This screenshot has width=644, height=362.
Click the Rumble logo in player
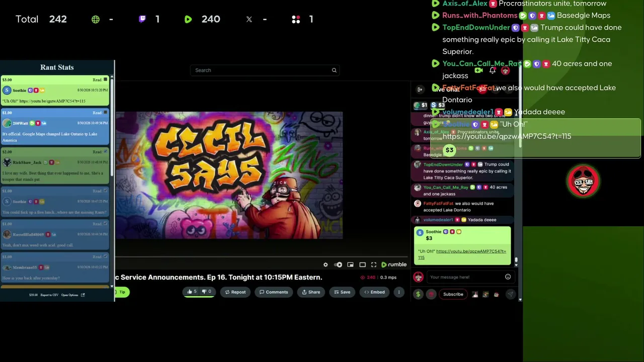pos(394,264)
